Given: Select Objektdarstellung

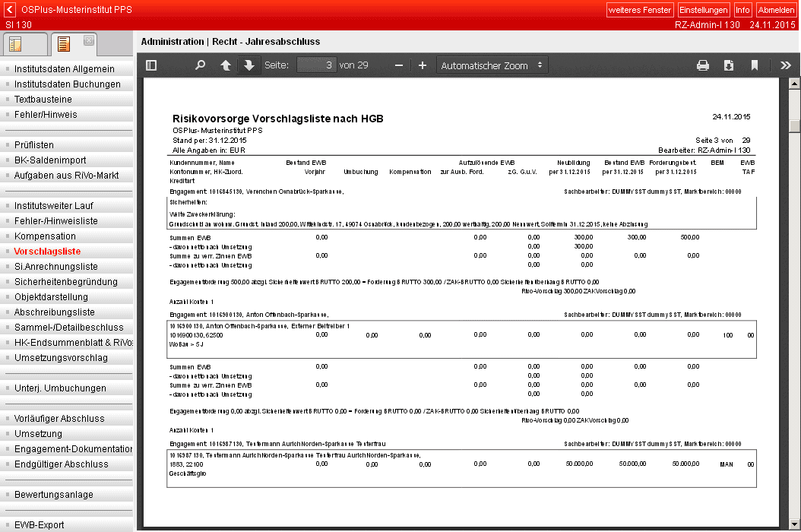Looking at the screenshot, I should click(x=66, y=297).
